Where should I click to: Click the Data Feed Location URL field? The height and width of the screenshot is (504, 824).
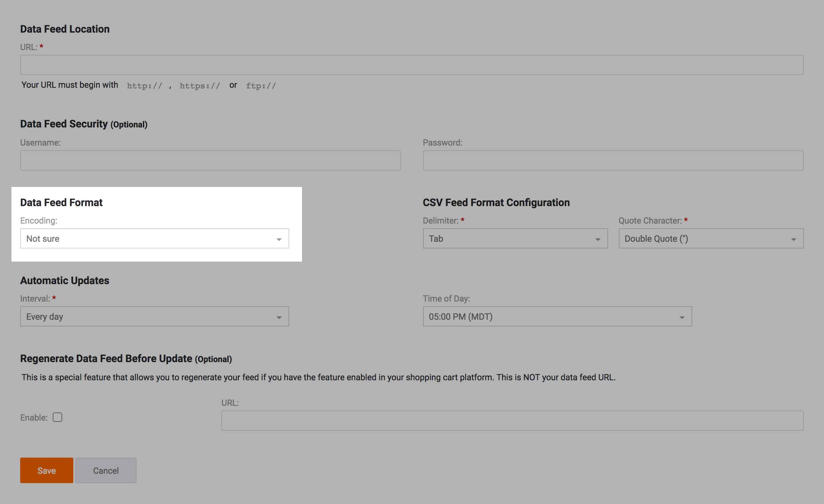[x=412, y=65]
